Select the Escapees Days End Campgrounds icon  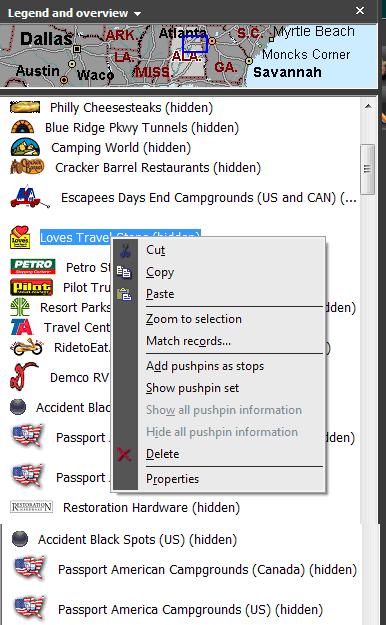click(x=30, y=197)
